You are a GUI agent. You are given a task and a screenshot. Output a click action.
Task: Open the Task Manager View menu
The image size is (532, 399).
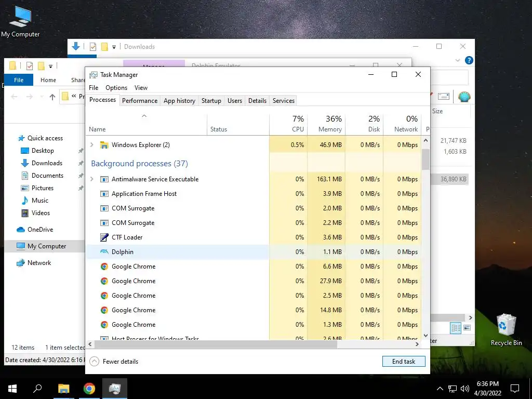click(x=141, y=87)
